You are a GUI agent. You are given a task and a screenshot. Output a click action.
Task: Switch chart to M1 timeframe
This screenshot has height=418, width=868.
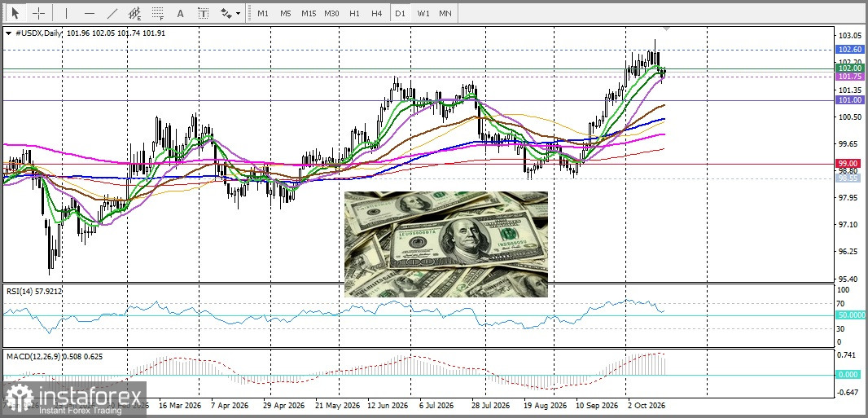(263, 13)
